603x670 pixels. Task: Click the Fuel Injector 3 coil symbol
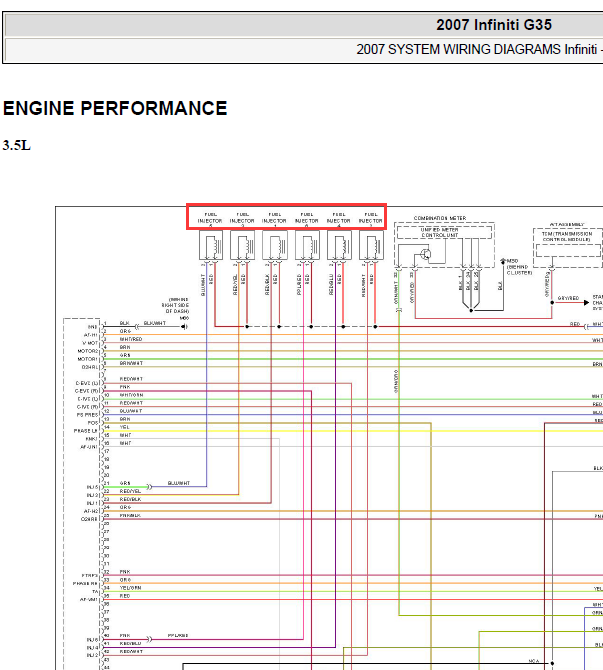(x=243, y=245)
